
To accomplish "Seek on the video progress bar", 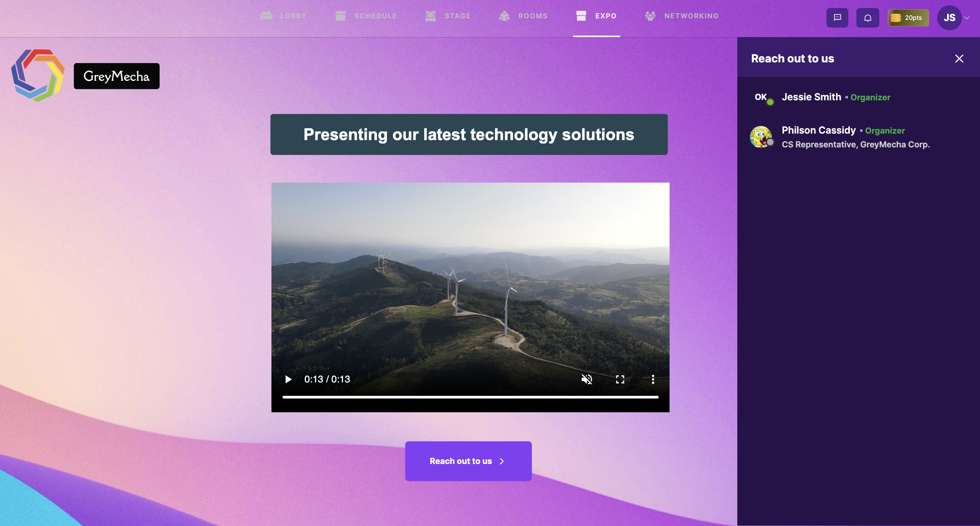I will pos(470,397).
